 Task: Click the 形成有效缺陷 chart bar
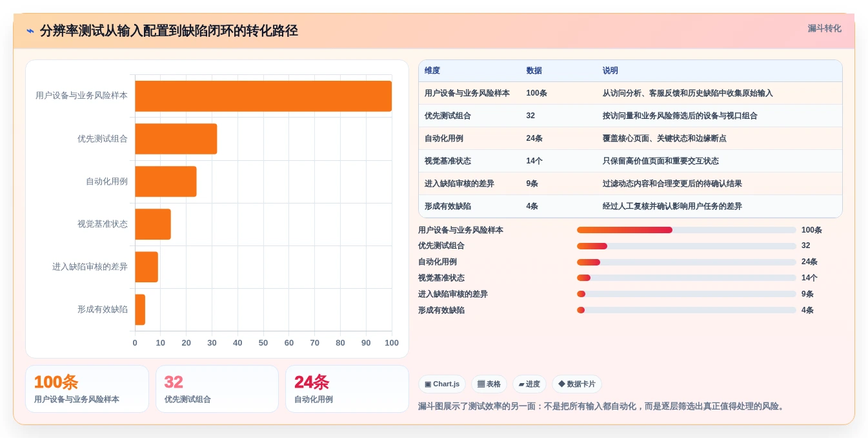(x=140, y=309)
